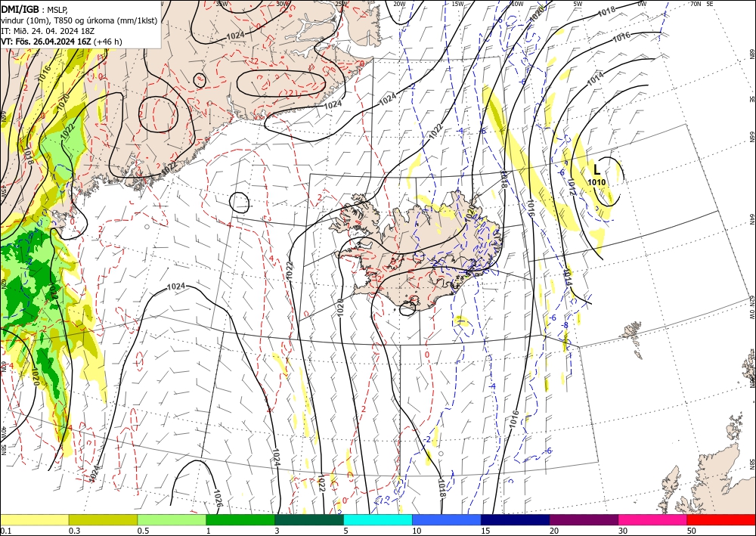Click the 0.1 legend value label
Viewport: 756px width, 536px height.
[x=5, y=531]
